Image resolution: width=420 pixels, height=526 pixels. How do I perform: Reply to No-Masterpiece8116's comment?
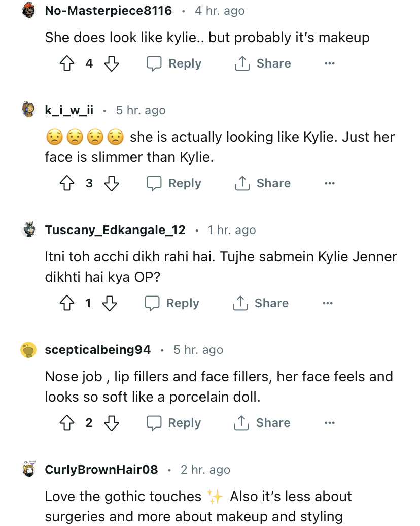pos(174,63)
